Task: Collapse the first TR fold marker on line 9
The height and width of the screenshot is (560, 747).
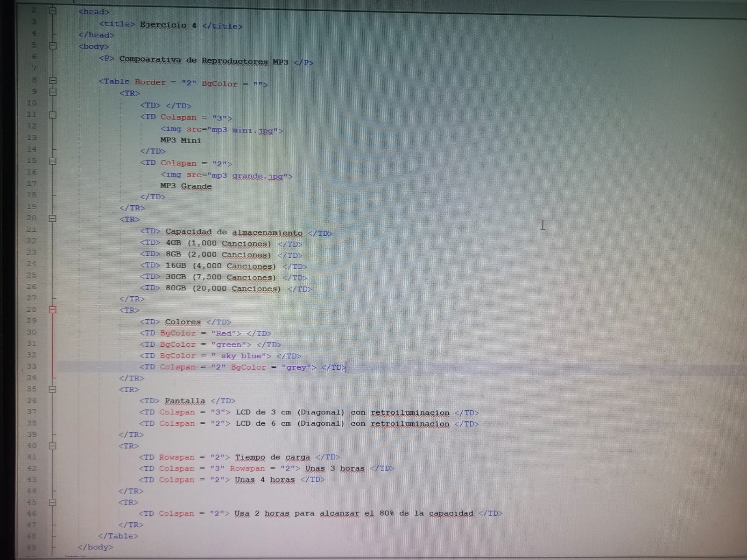Action: pyautogui.click(x=53, y=92)
